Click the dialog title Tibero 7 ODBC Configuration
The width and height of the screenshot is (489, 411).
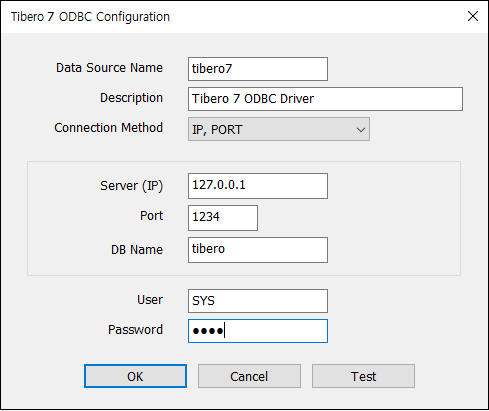[90, 17]
